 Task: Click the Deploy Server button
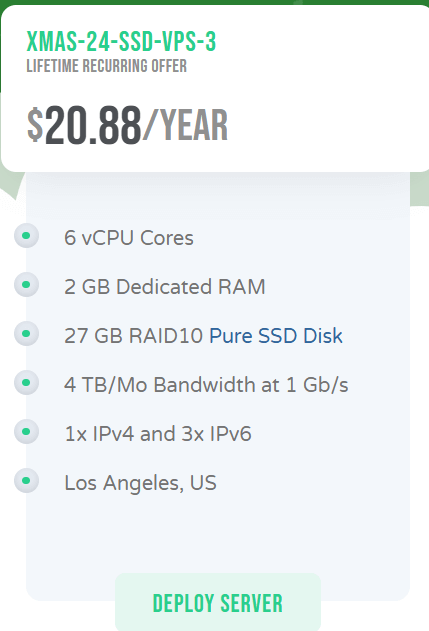[x=218, y=602]
